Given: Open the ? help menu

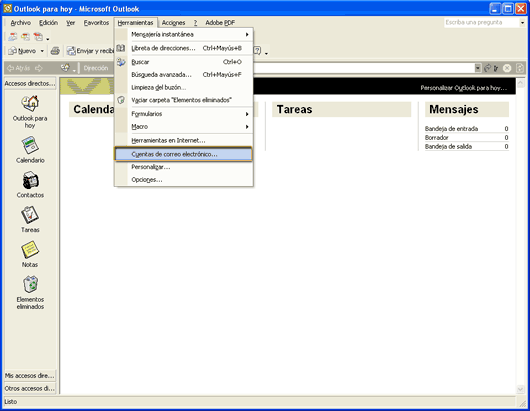Looking at the screenshot, I should click(x=195, y=23).
